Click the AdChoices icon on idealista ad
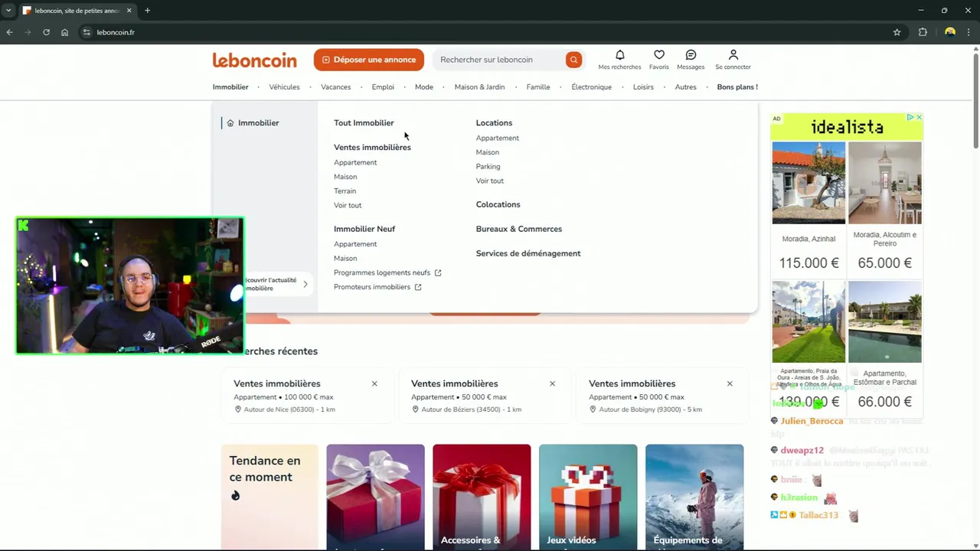Screen dimensions: 980x551 point(911,117)
